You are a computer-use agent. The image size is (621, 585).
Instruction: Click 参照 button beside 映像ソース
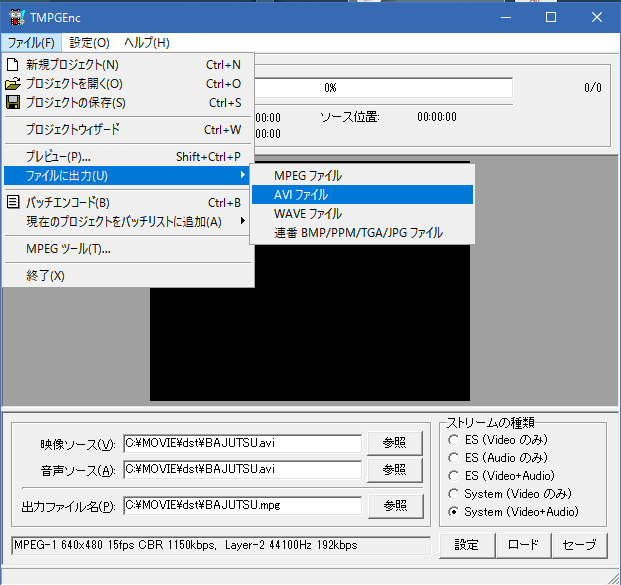point(387,443)
